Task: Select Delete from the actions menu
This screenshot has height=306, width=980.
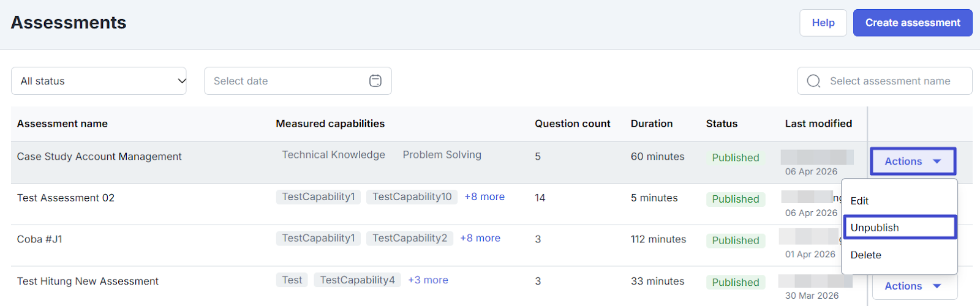Action: 865,255
